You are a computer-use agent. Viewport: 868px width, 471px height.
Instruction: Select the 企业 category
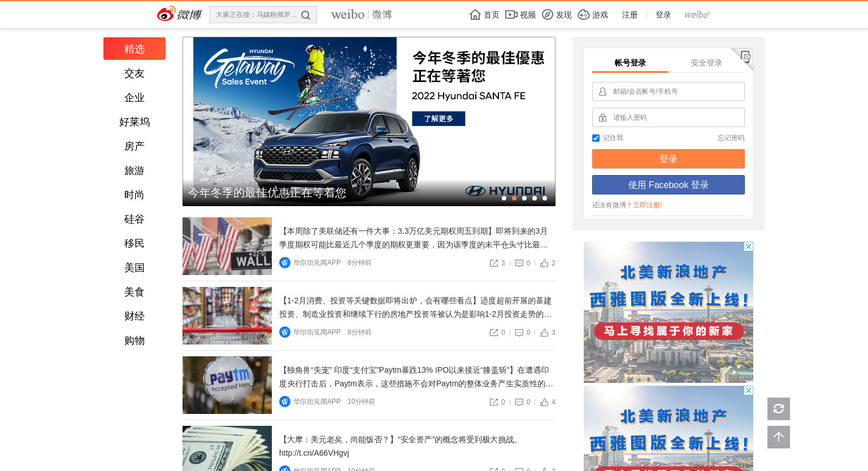click(134, 98)
